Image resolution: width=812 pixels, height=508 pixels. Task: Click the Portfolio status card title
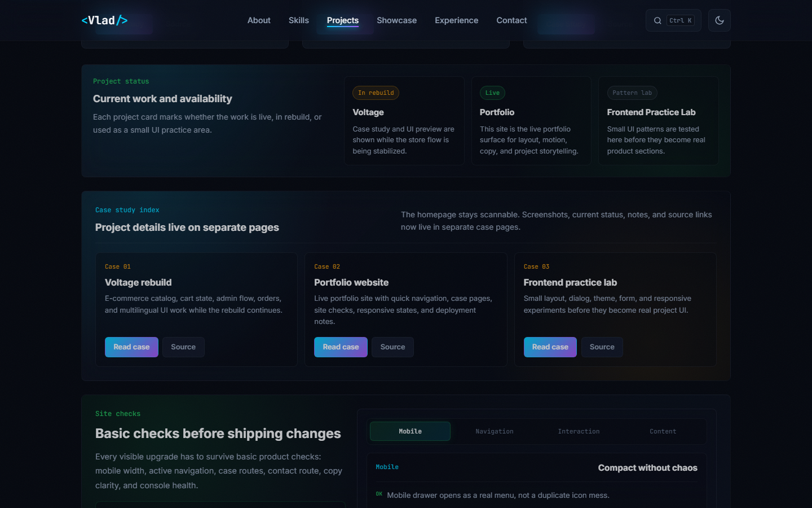pyautogui.click(x=497, y=112)
